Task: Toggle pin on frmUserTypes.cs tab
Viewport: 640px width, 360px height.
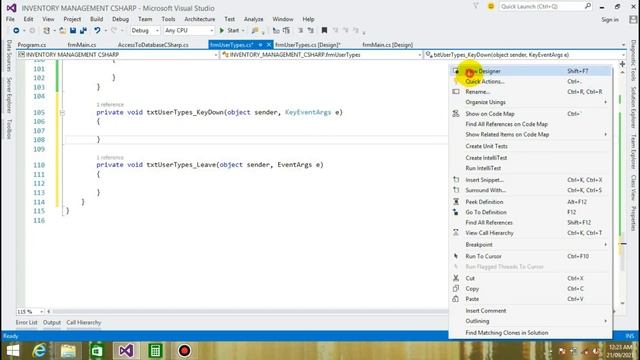Action: pos(260,45)
